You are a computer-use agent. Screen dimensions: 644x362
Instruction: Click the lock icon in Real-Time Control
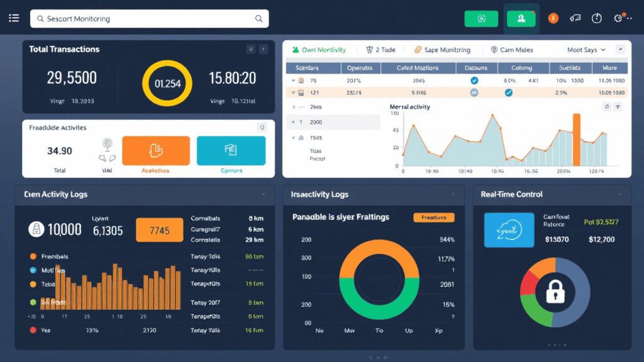pyautogui.click(x=555, y=291)
